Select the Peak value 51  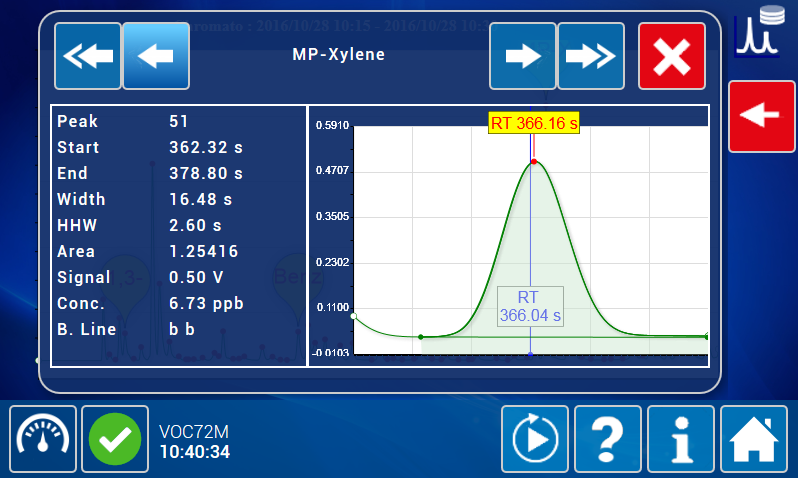[179, 121]
